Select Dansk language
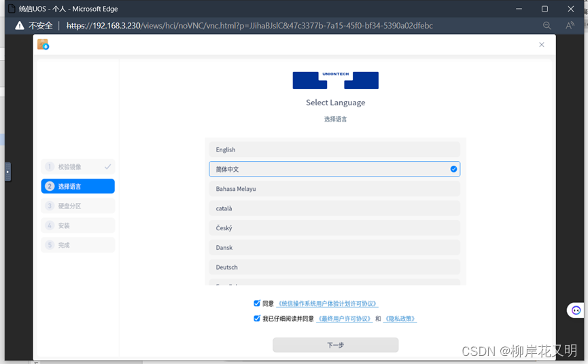The image size is (588, 364). click(334, 248)
